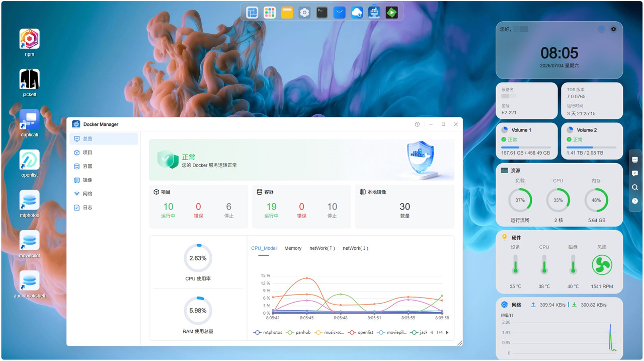This screenshot has width=644, height=361.
Task: Open 网络 in Docker Manager sidebar
Action: [104, 194]
